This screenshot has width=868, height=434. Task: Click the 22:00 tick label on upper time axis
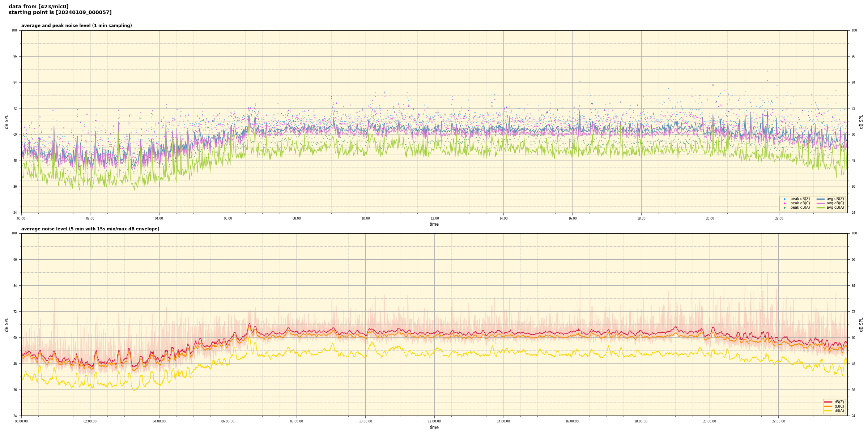click(779, 218)
